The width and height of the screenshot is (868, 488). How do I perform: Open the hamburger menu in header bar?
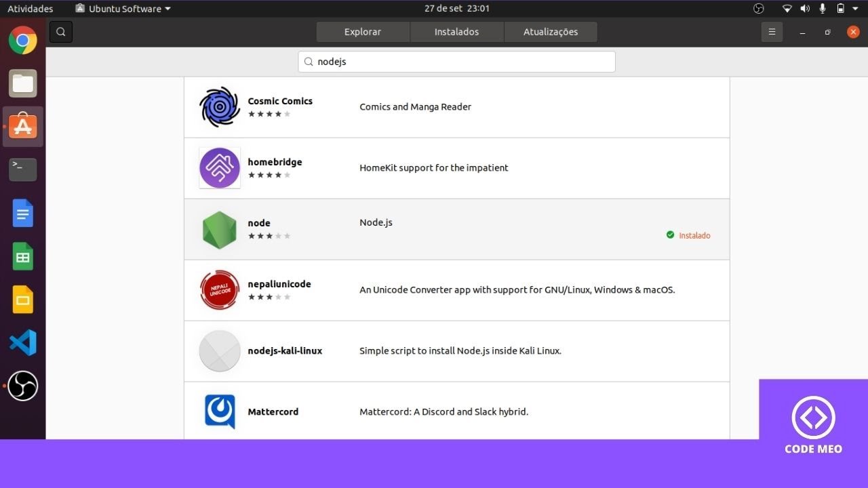(772, 32)
